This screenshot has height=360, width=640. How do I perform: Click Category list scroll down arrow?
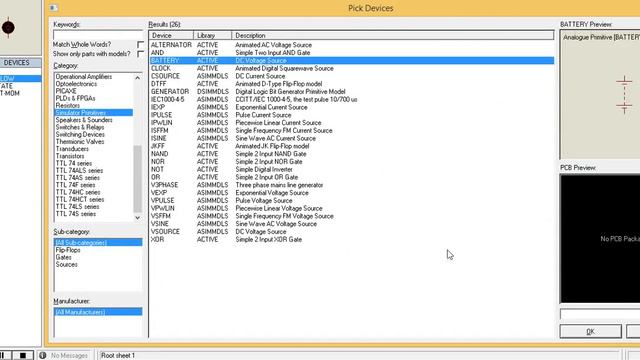pyautogui.click(x=138, y=218)
